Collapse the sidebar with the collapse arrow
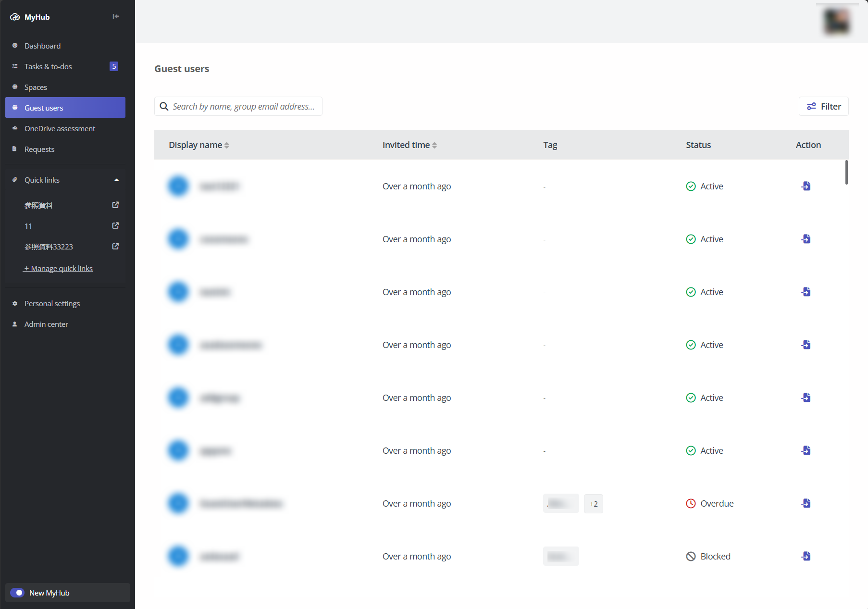 [115, 16]
